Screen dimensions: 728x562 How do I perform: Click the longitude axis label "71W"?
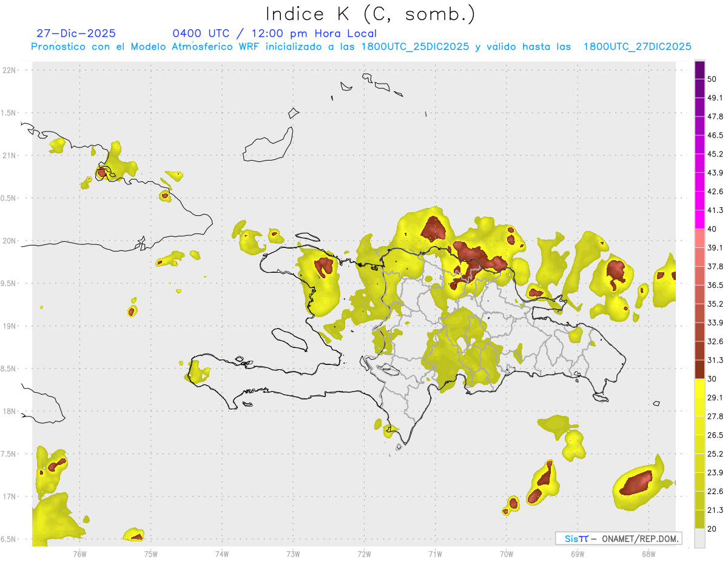(x=435, y=554)
